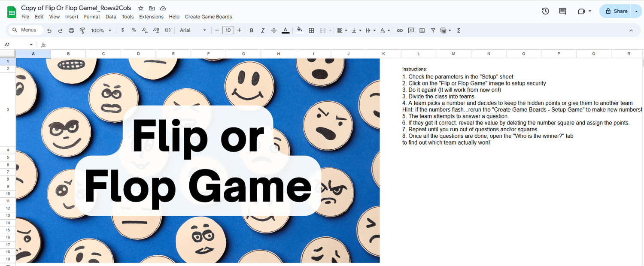
Task: Open text wrapping dropdown
Action: coord(371,30)
